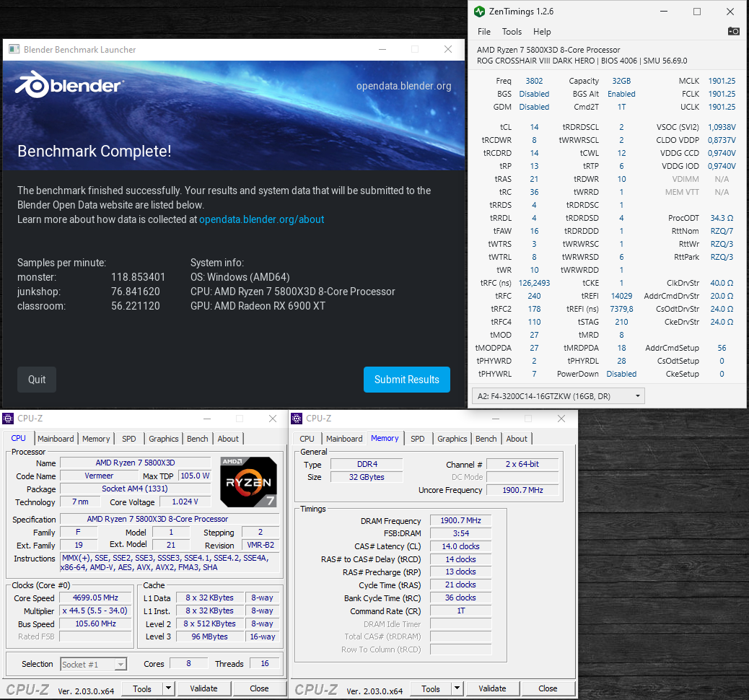This screenshot has height=700, width=749.
Task: Click the Threads value 16 field
Action: point(265,663)
